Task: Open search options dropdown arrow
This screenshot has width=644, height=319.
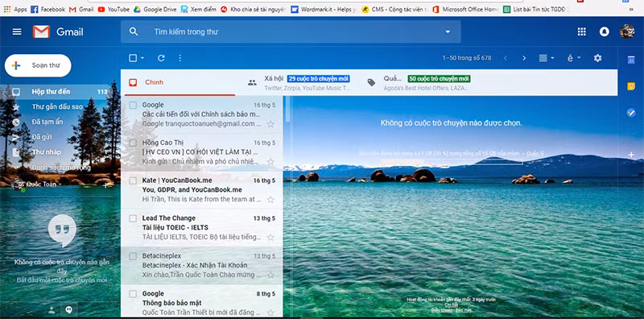Action: 448,31
